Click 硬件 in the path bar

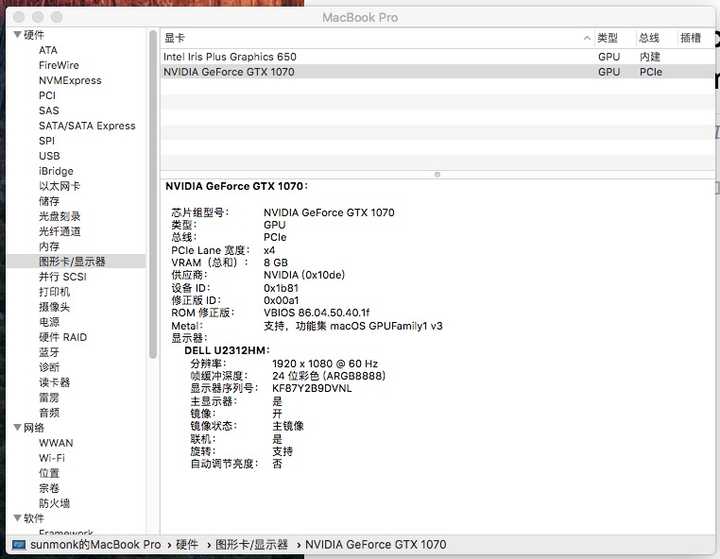[187, 545]
